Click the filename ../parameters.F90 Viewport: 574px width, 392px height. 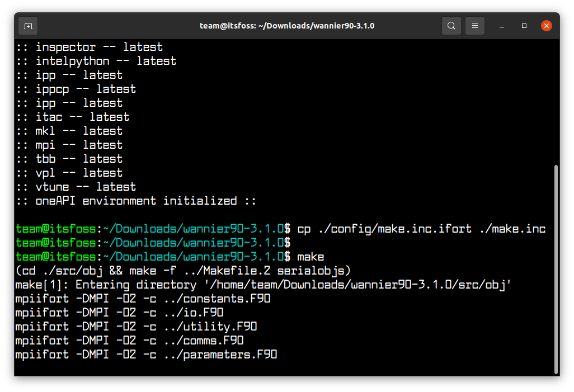click(x=220, y=354)
